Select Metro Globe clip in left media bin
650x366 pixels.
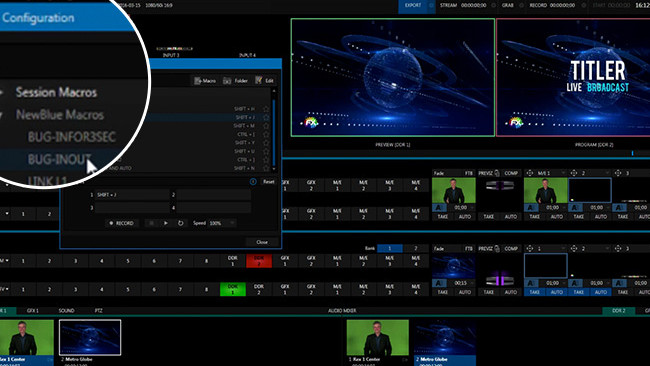(90, 337)
